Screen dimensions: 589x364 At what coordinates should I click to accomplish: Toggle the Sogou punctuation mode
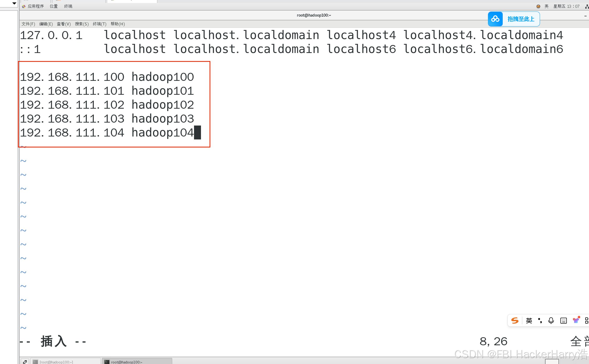pyautogui.click(x=540, y=320)
